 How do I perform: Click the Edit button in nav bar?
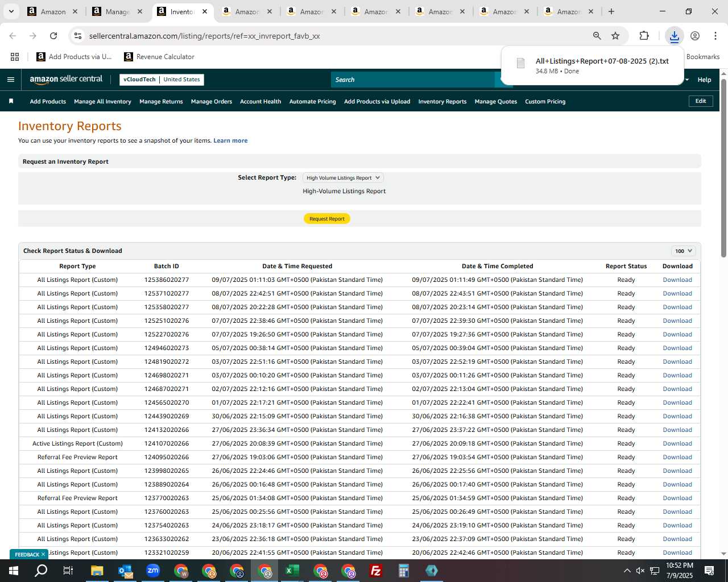coord(701,101)
